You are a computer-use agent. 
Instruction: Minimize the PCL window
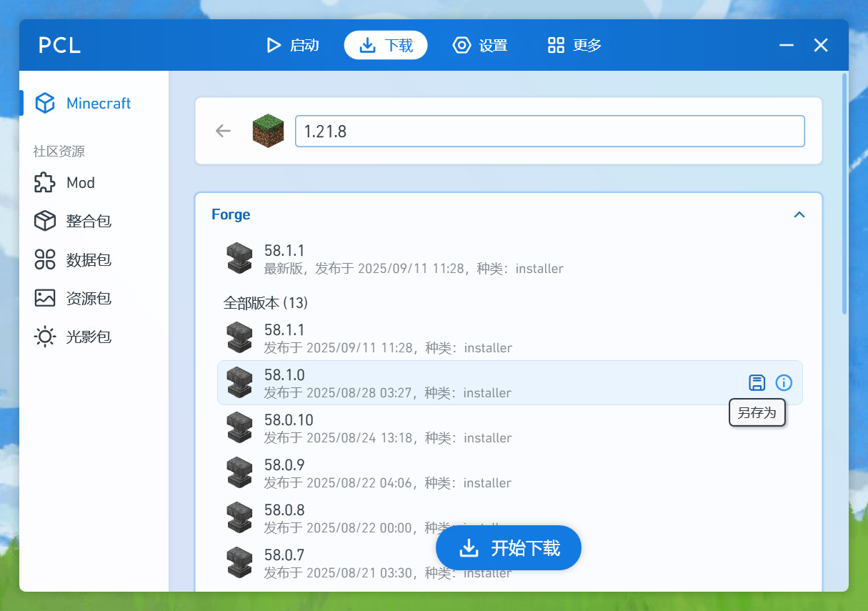click(787, 46)
